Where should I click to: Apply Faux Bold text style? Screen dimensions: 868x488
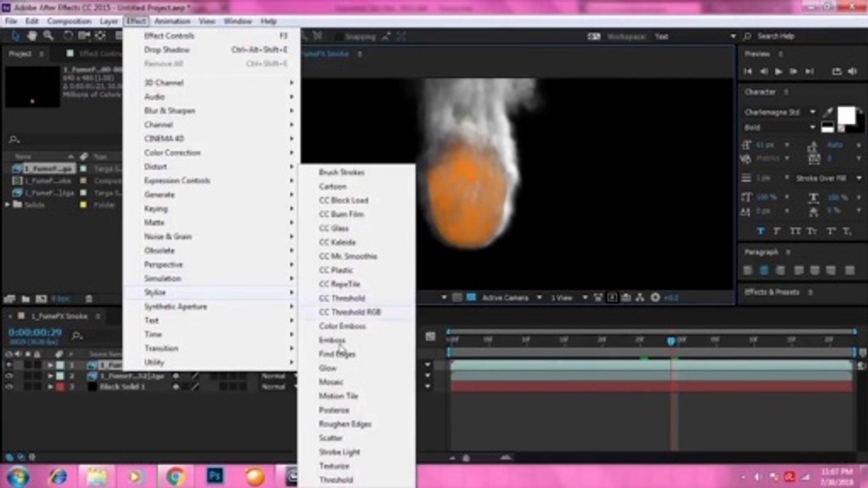pos(760,231)
